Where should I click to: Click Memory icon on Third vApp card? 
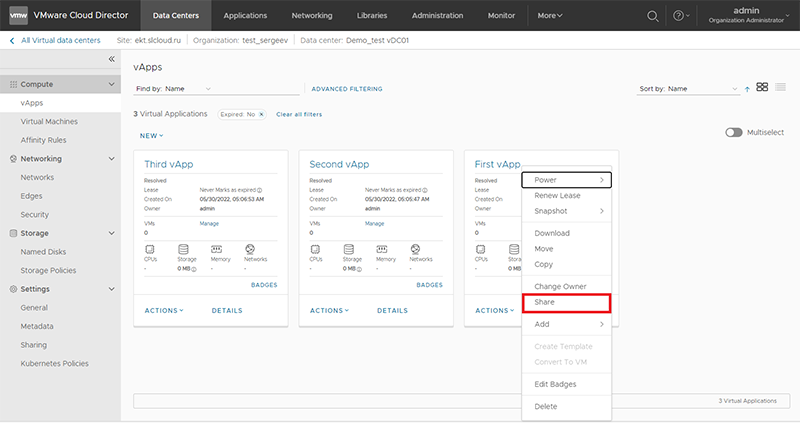(216, 249)
